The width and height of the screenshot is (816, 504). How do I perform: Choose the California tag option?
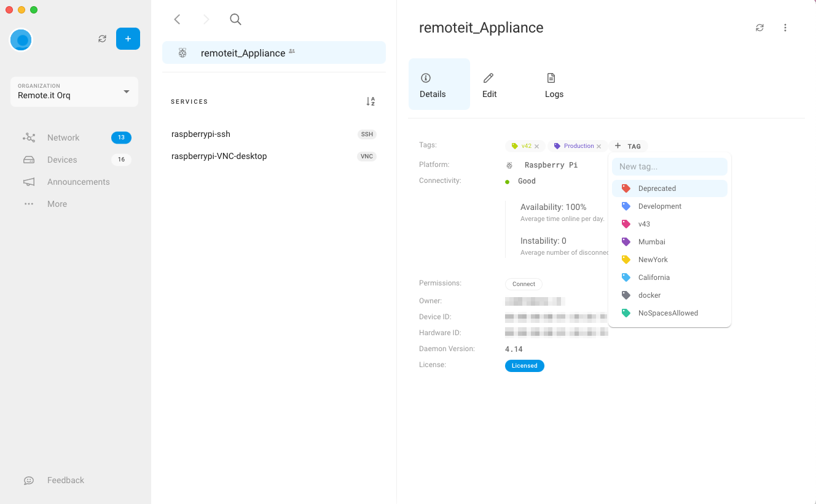[x=670, y=277]
